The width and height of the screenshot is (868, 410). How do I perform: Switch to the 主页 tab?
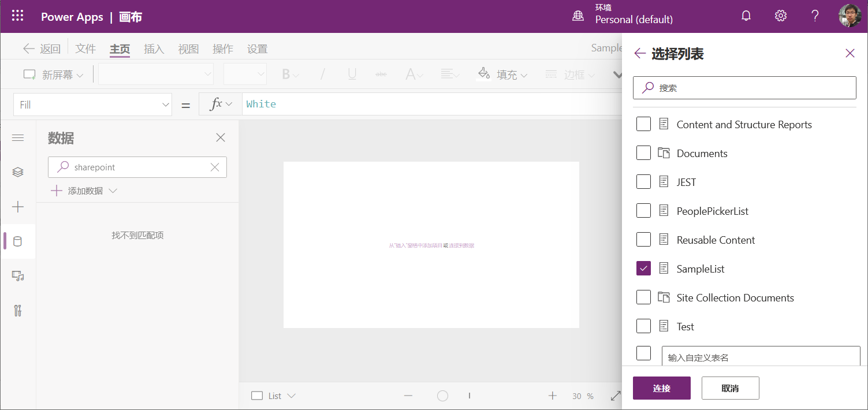click(x=120, y=49)
